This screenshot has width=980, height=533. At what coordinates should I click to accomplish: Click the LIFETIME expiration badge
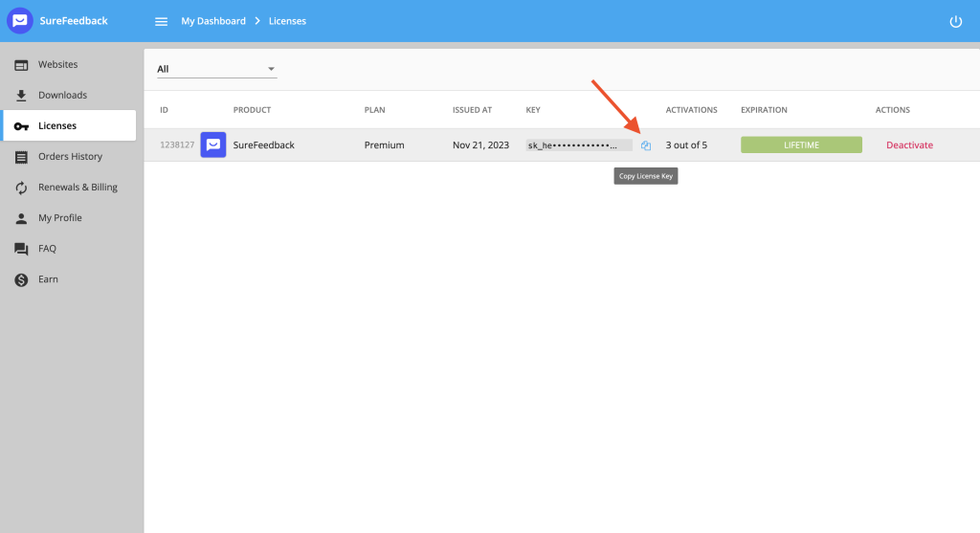(801, 144)
